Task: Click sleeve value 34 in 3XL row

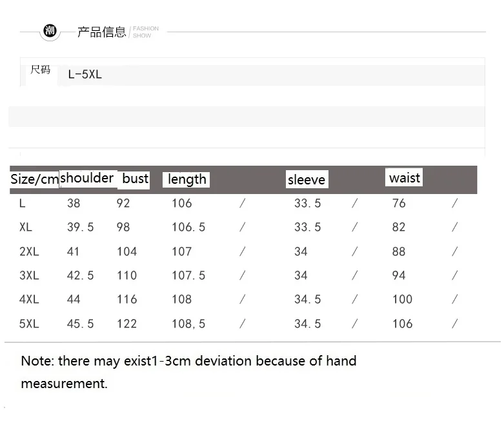Action: tap(301, 275)
